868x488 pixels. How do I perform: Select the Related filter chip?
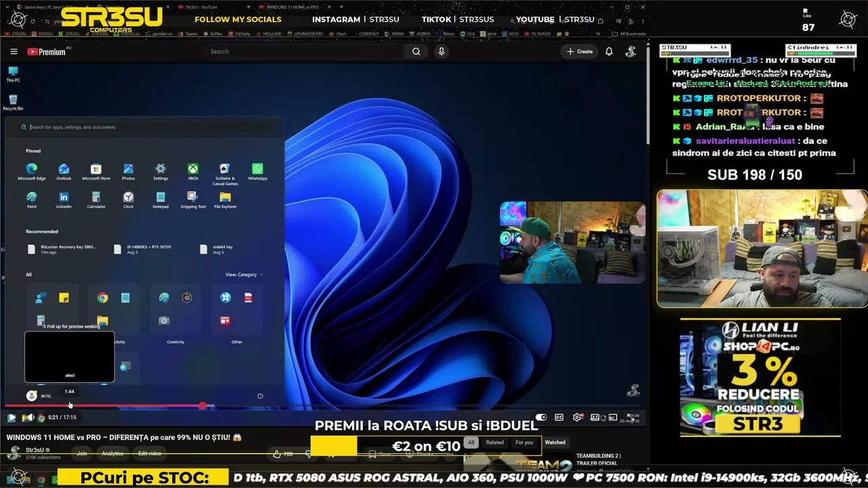click(x=495, y=443)
